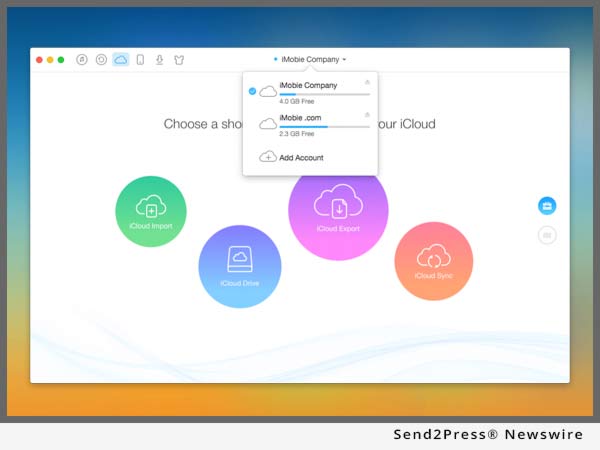Open the iCloud Import shortcut

tap(151, 211)
